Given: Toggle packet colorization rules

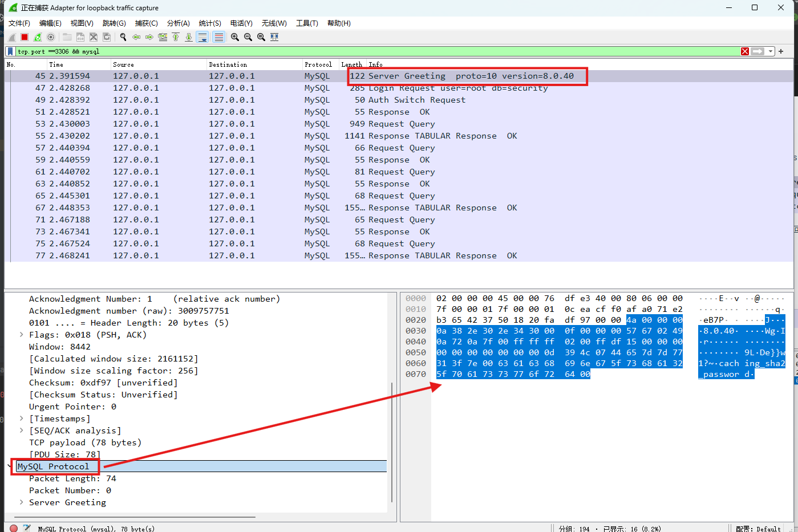Looking at the screenshot, I should (x=218, y=37).
